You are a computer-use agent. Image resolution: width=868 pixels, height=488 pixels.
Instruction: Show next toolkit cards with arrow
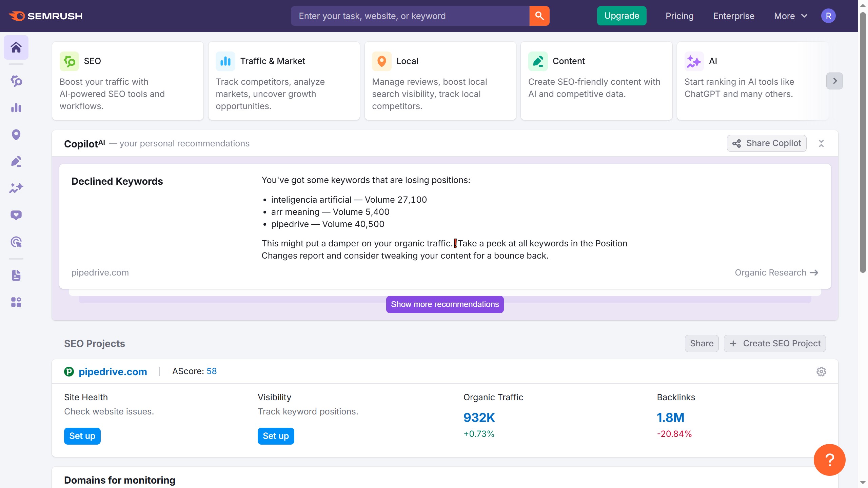click(x=835, y=81)
